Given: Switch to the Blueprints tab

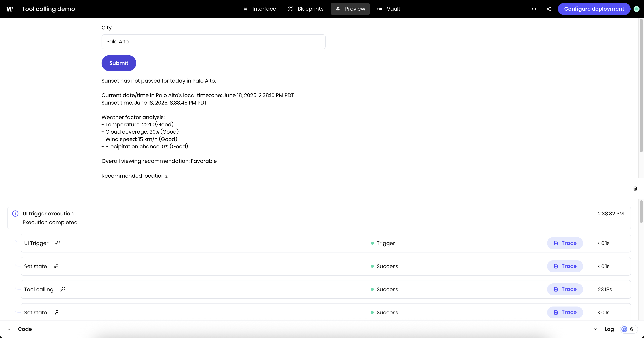Looking at the screenshot, I should 306,9.
